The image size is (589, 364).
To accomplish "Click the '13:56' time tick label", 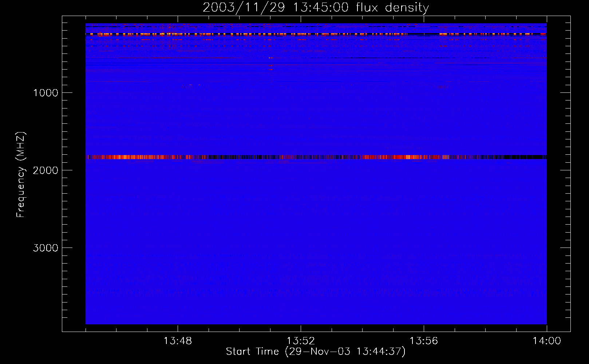I will click(424, 341).
